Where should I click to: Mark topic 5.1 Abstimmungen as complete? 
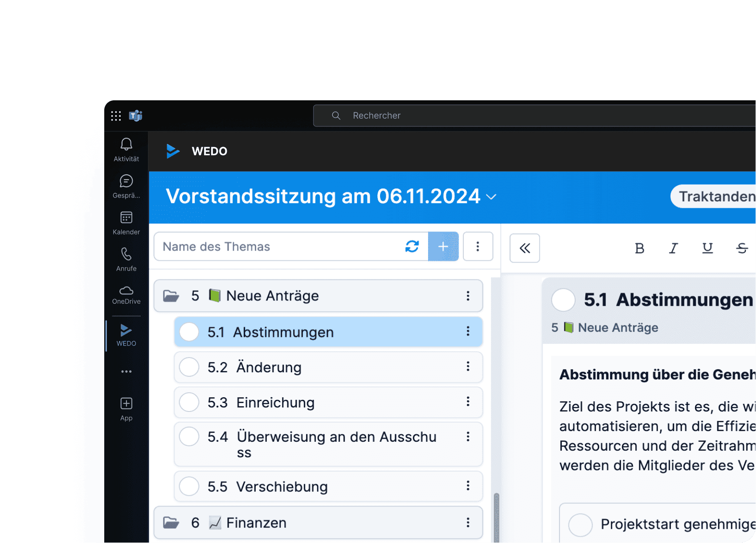189,332
